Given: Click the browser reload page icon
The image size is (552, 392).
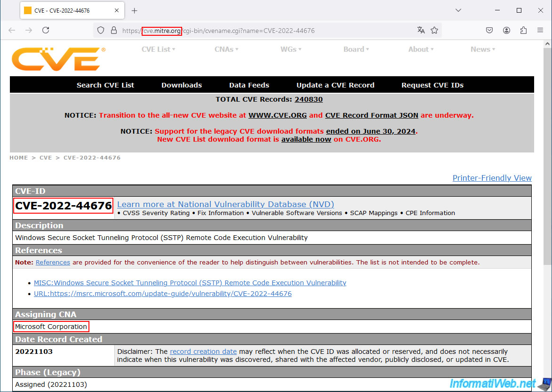Looking at the screenshot, I should coord(46,30).
